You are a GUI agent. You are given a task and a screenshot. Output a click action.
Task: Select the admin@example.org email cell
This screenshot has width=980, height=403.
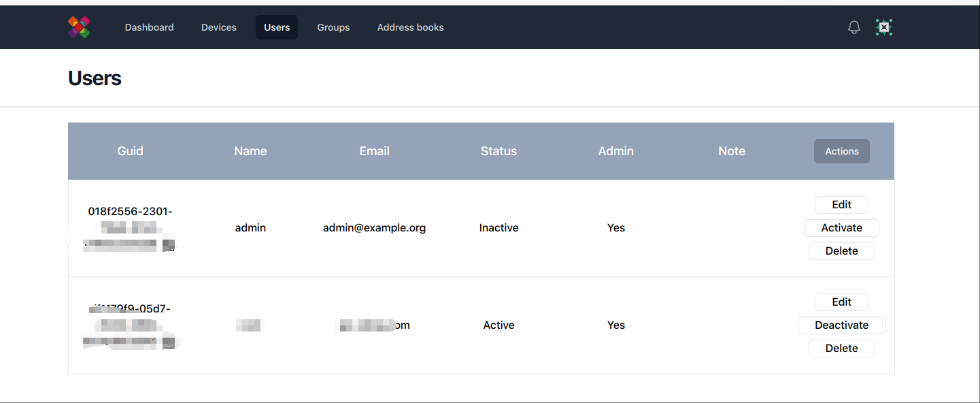(374, 228)
